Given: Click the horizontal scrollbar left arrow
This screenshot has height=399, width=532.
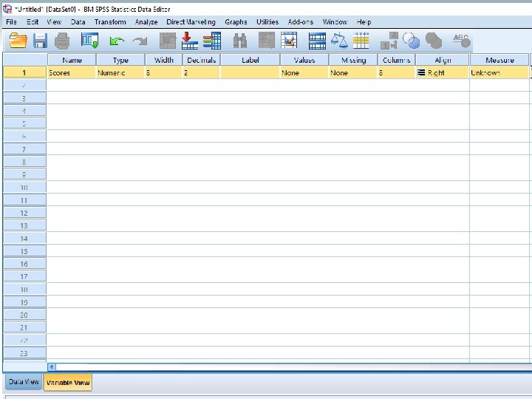Looking at the screenshot, I should (x=52, y=366).
